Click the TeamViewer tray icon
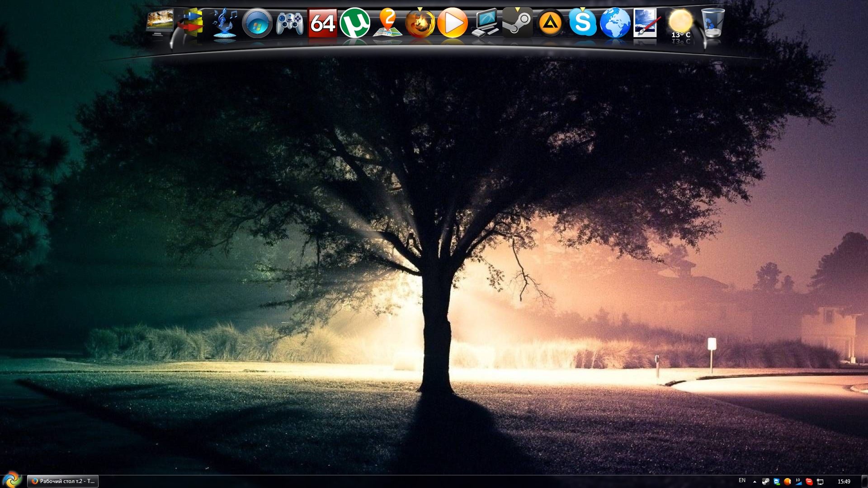This screenshot has height=488, width=868. pyautogui.click(x=777, y=482)
